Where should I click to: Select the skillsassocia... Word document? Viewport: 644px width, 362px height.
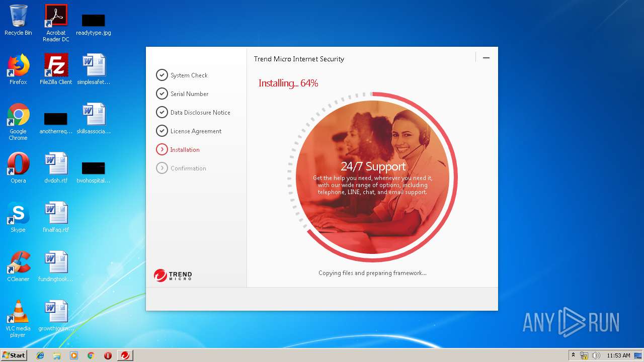(94, 119)
